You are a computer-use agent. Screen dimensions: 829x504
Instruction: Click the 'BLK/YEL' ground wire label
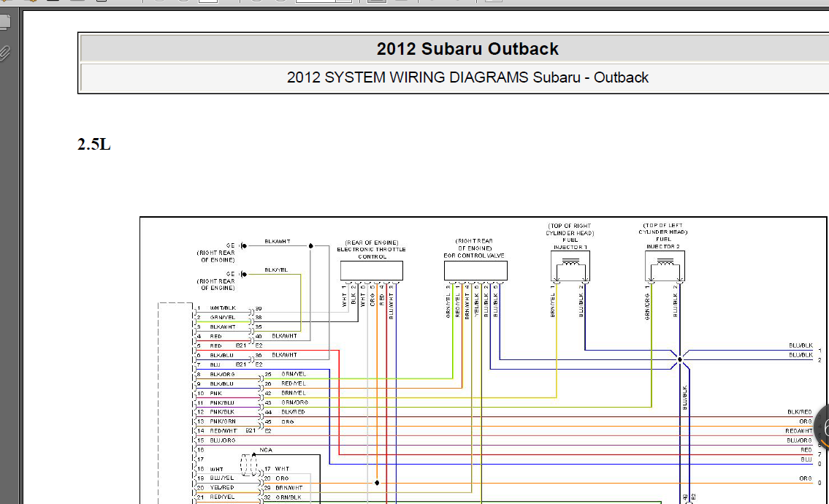(x=276, y=270)
